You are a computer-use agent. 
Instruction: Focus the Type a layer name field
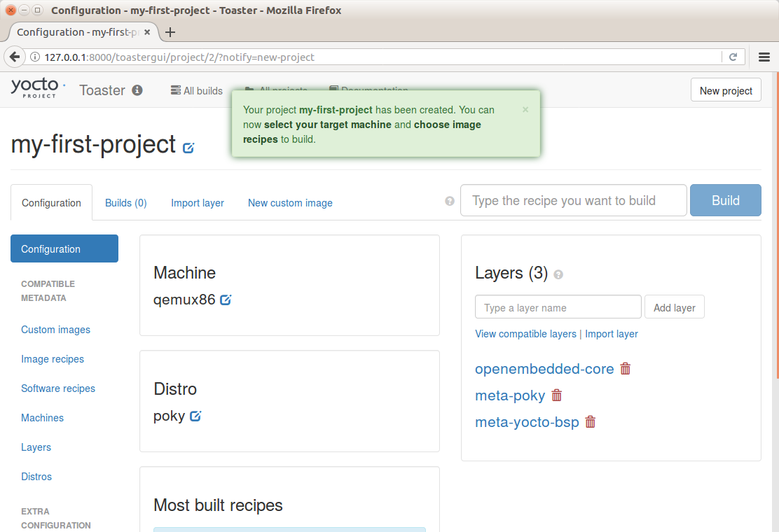coord(558,307)
